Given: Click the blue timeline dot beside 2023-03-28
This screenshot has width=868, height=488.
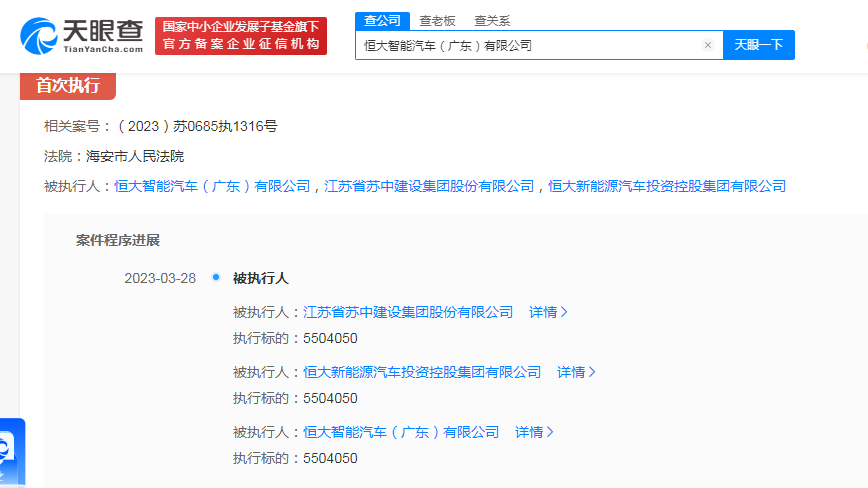Looking at the screenshot, I should tap(216, 277).
